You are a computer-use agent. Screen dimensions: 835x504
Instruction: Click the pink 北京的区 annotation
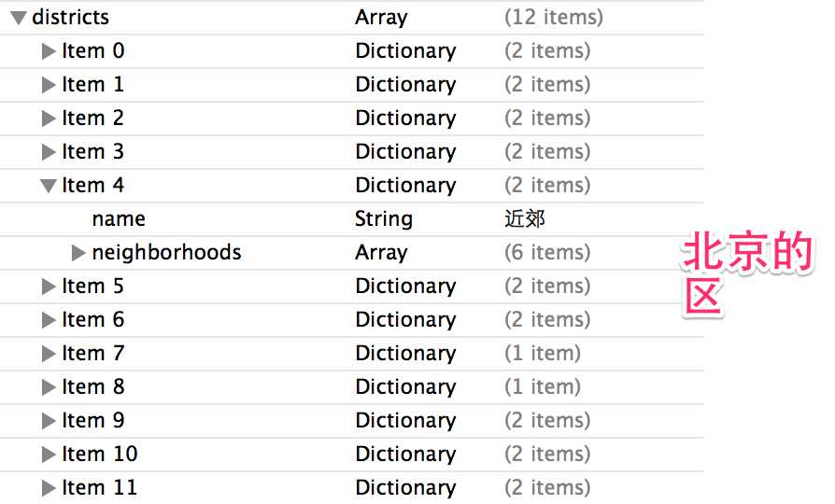(x=746, y=273)
